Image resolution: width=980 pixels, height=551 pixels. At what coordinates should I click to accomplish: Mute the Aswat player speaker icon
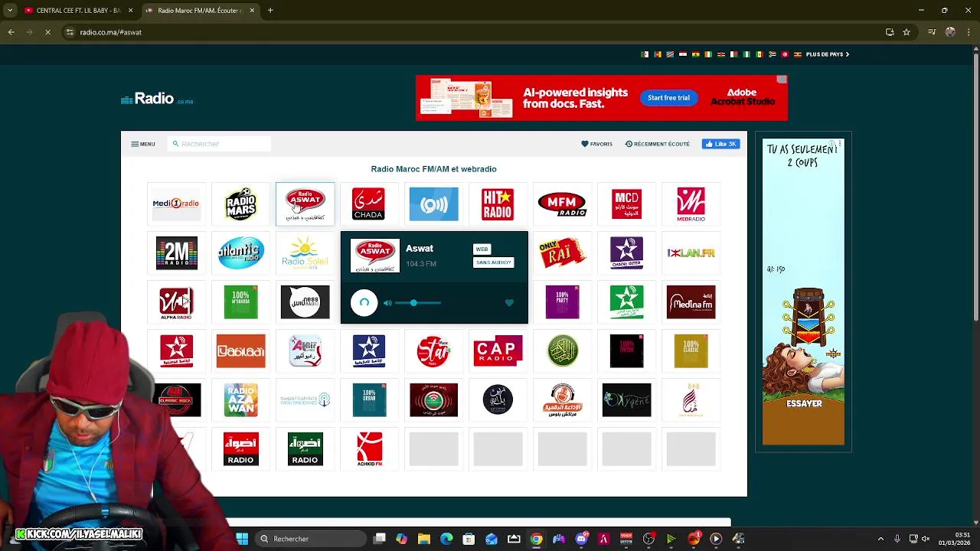click(387, 303)
